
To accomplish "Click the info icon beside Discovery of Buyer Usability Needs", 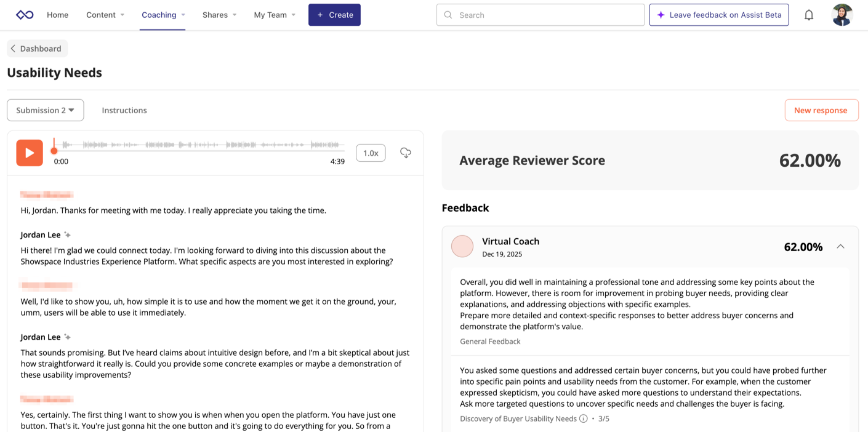I will click(583, 418).
